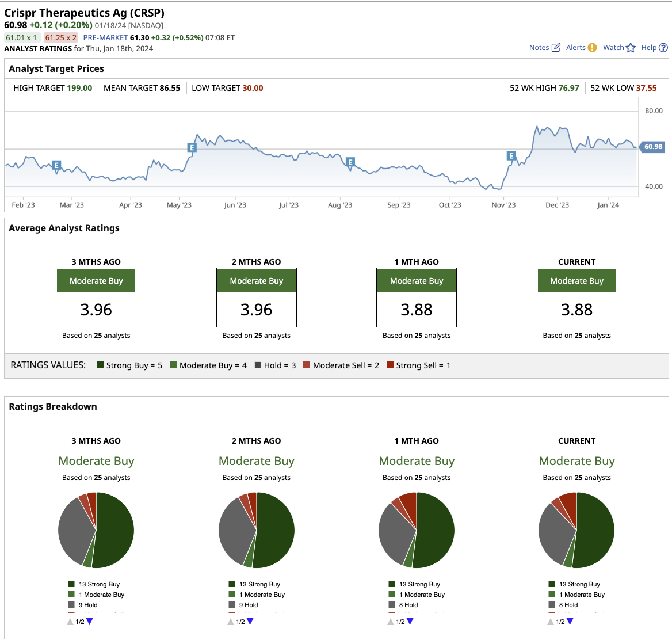The image size is (672, 640).
Task: Click the 3 MTHS AGO 3.96 rating box
Action: 96,298
